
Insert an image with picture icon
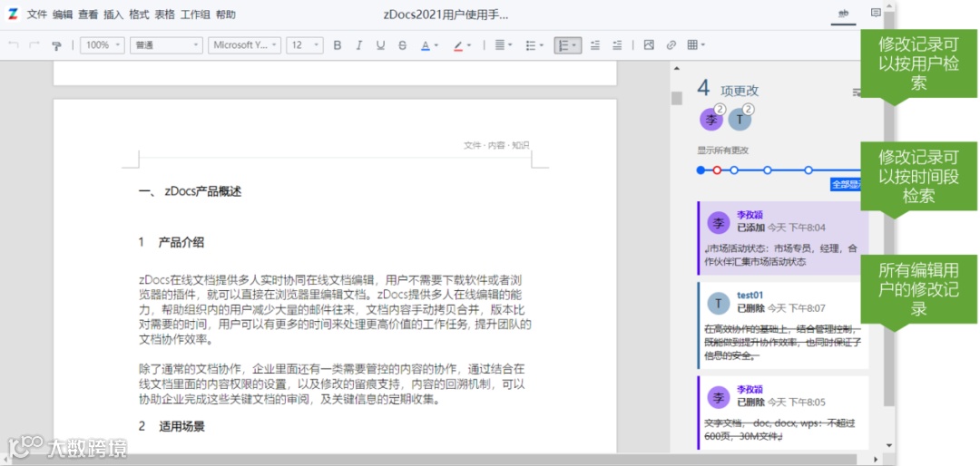[649, 45]
